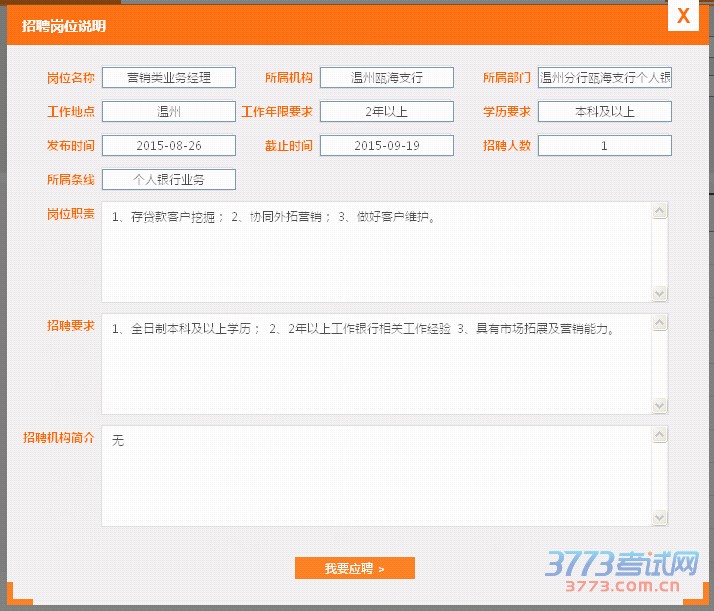Click the 我要应聘 apply button

tap(354, 568)
